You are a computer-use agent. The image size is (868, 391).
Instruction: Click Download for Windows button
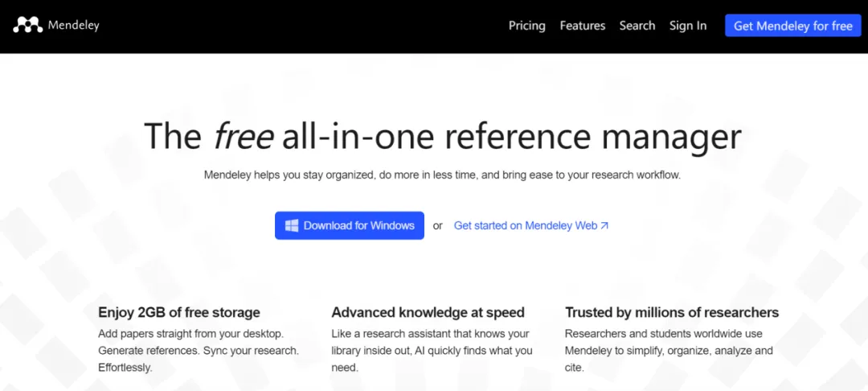(x=350, y=225)
